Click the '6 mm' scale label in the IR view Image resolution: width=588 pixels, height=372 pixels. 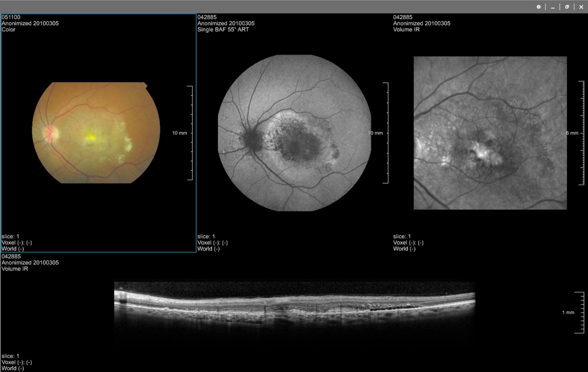point(572,133)
